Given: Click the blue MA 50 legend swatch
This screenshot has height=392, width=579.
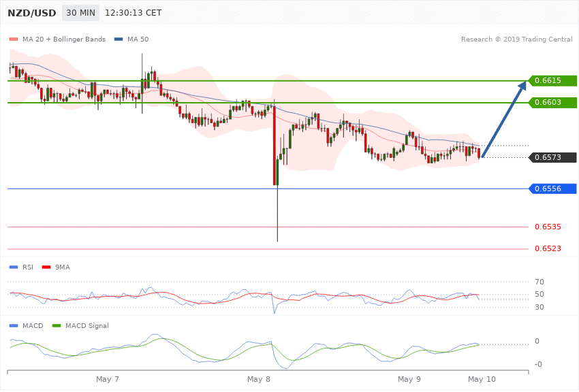Looking at the screenshot, I should [119, 39].
